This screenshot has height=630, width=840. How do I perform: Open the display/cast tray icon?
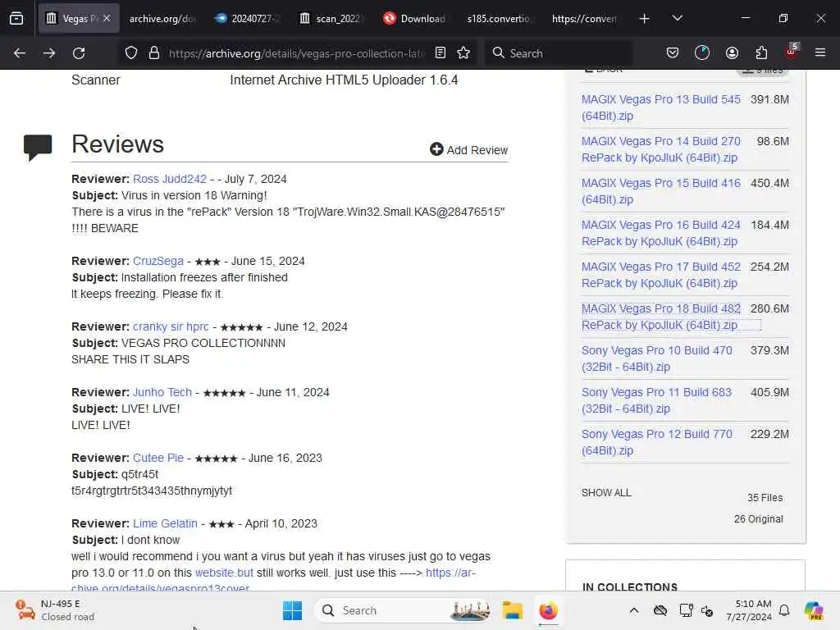tap(686, 610)
